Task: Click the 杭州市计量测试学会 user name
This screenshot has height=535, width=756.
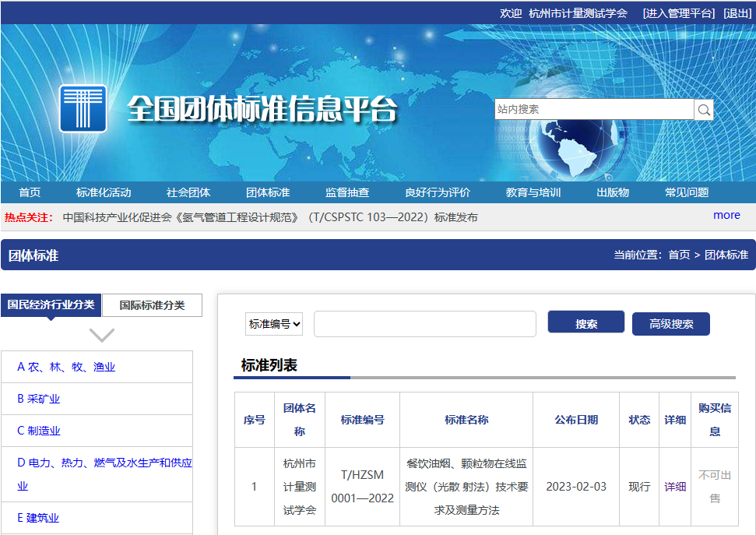Action: (578, 13)
